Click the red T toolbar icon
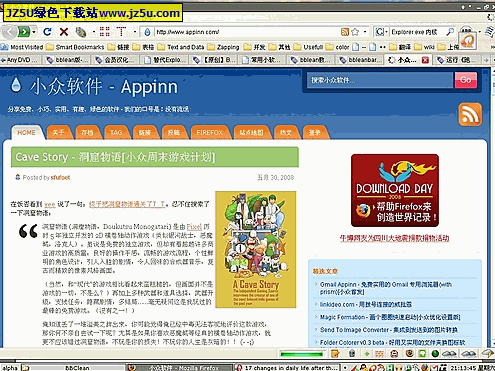The height and width of the screenshot is (371, 495). pos(121,31)
